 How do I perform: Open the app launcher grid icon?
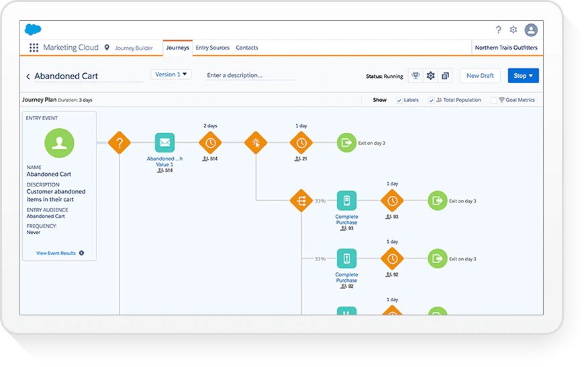tap(34, 48)
